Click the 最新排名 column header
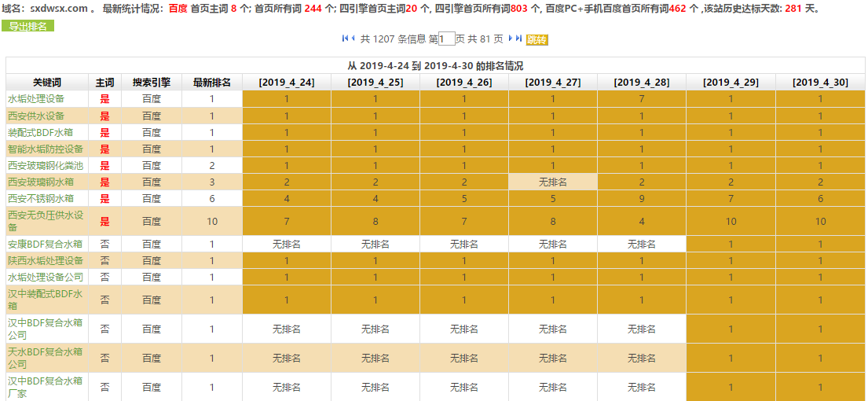Image resolution: width=868 pixels, height=401 pixels. click(211, 83)
